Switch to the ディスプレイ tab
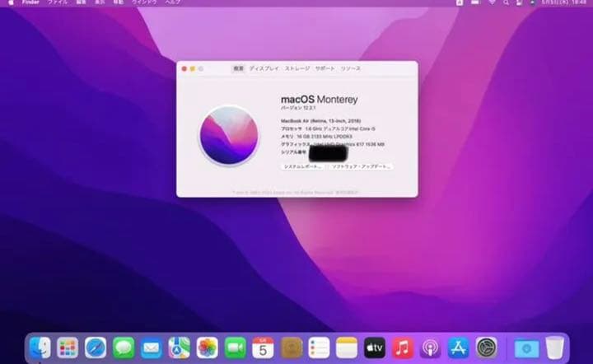 264,68
